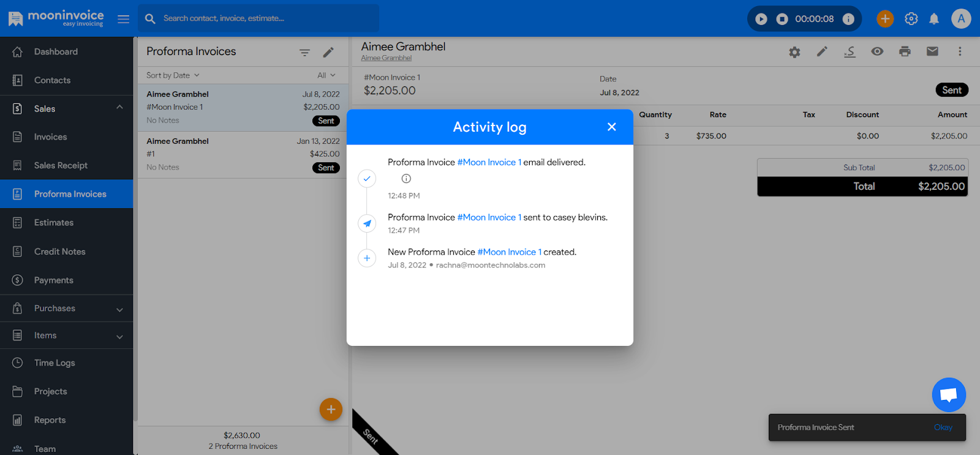Open the notifications bell
Viewport: 980px width, 455px height.
(934, 19)
